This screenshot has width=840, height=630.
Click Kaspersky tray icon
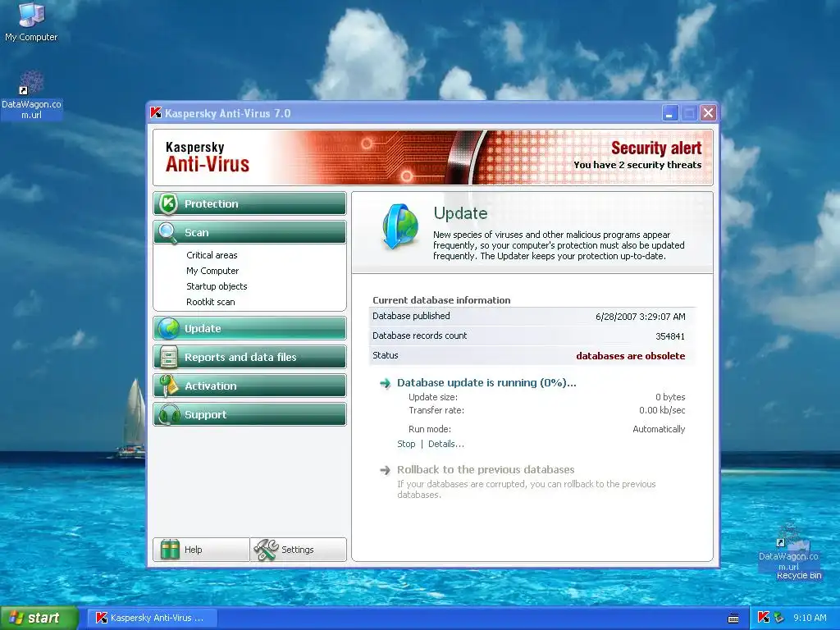764,617
